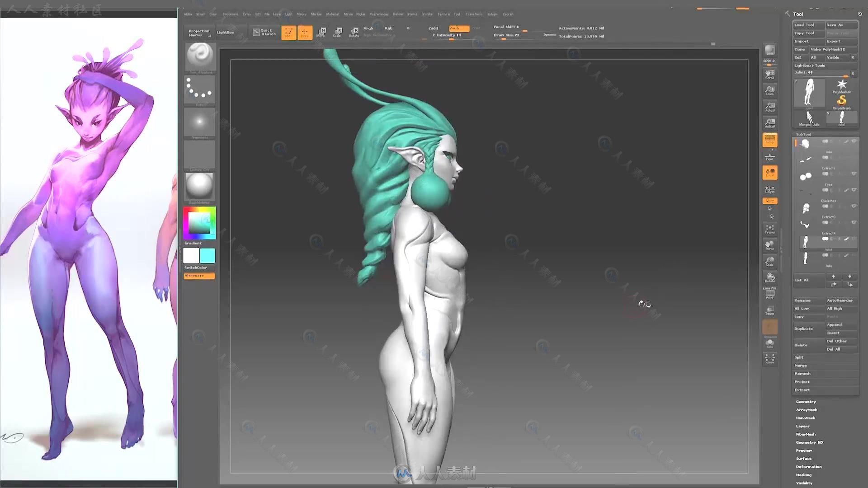The height and width of the screenshot is (488, 868).
Task: Click the Mrgb combined mode icon
Action: click(368, 28)
